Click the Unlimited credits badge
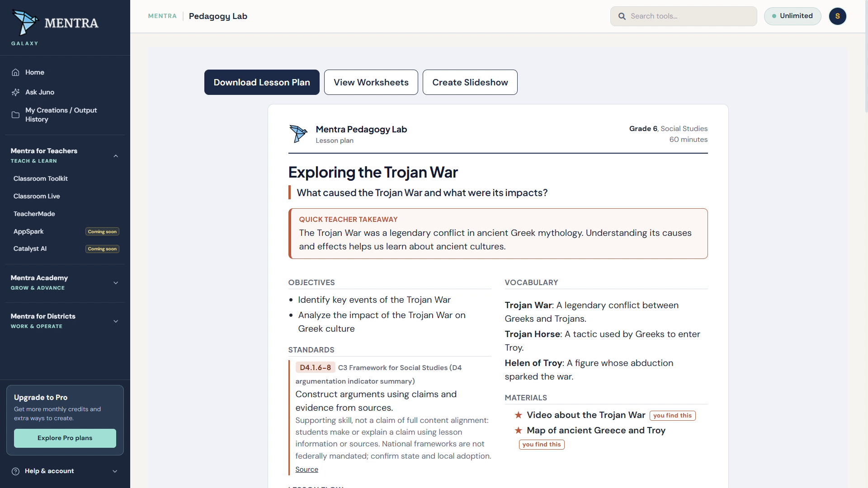This screenshot has width=868, height=488. tap(793, 16)
